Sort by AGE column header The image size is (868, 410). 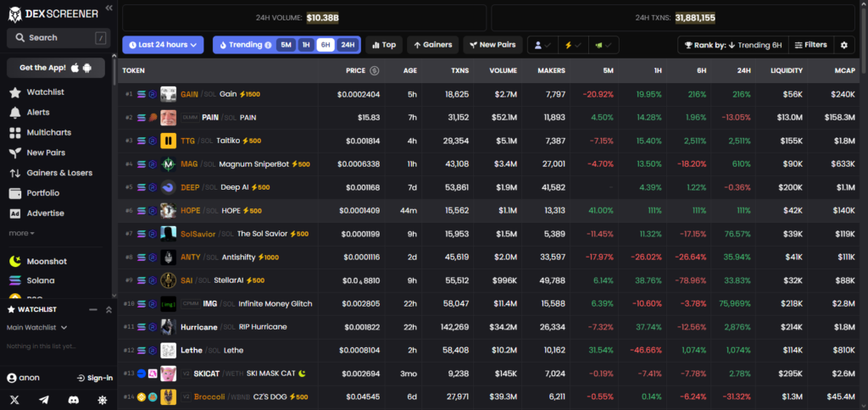click(x=410, y=71)
